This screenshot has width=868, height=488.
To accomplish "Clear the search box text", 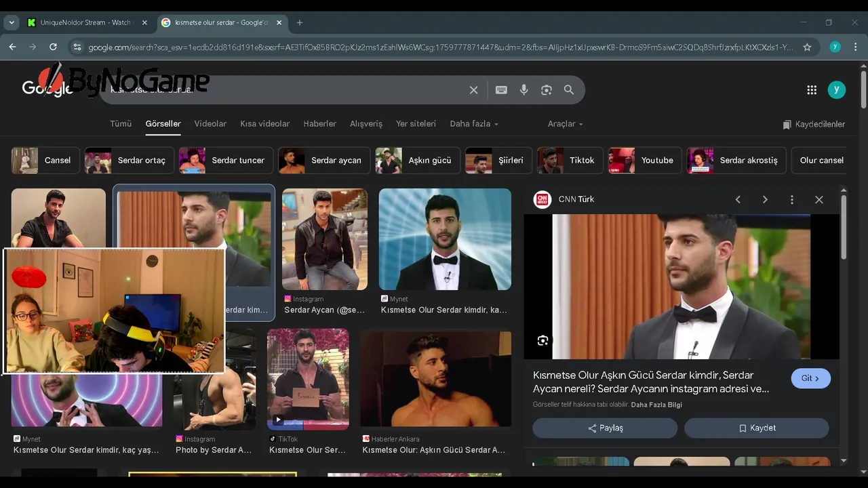I will 473,89.
